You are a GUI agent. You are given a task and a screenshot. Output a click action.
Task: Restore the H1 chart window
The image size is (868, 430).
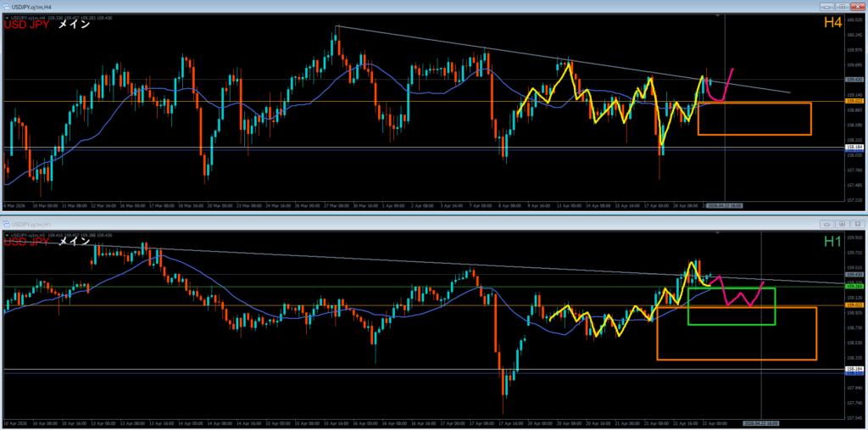click(842, 224)
